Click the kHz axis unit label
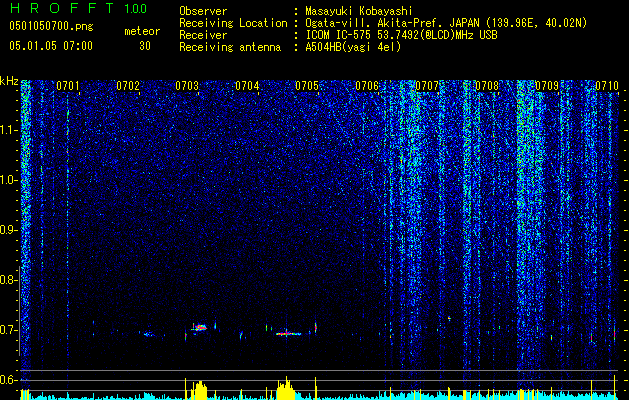 pyautogui.click(x=9, y=81)
